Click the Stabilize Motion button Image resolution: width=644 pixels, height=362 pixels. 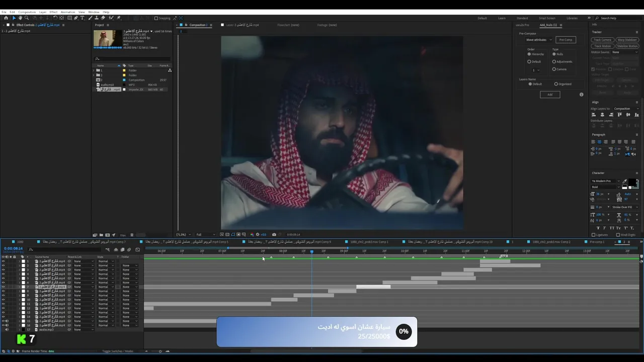pos(627,46)
